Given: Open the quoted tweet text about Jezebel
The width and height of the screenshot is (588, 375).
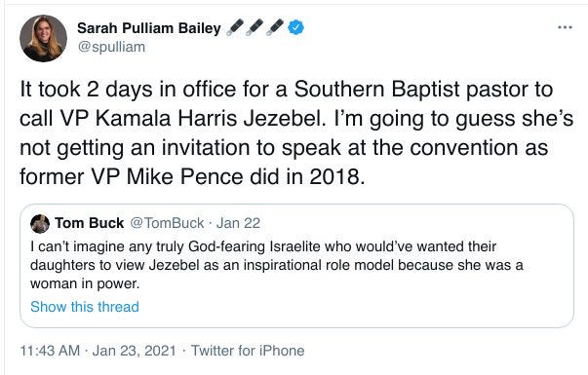Looking at the screenshot, I should (x=277, y=265).
